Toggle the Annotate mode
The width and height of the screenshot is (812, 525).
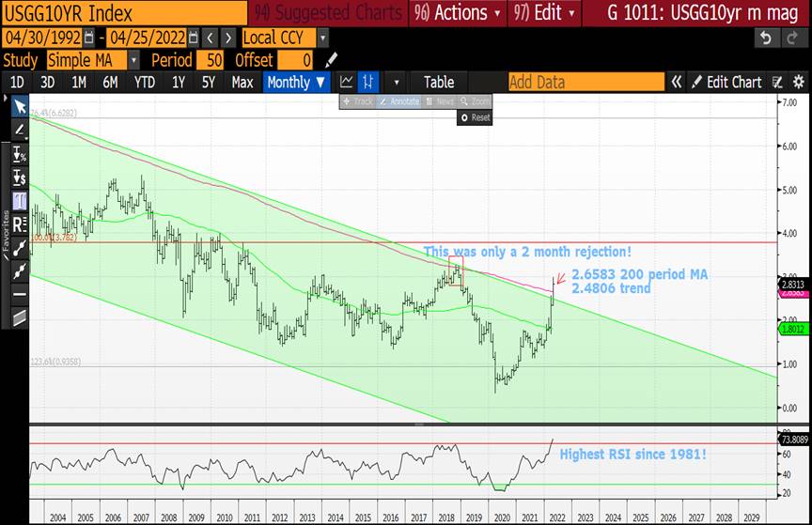(398, 100)
